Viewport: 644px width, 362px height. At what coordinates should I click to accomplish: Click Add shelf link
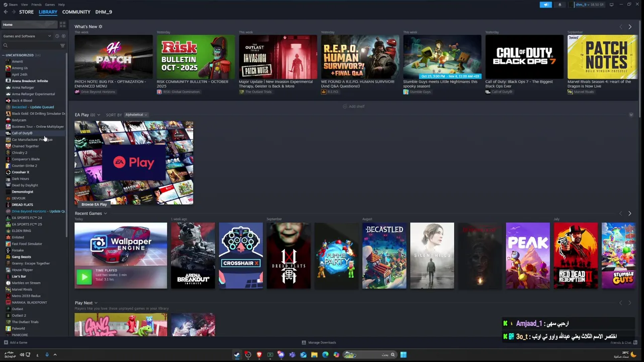(x=354, y=107)
